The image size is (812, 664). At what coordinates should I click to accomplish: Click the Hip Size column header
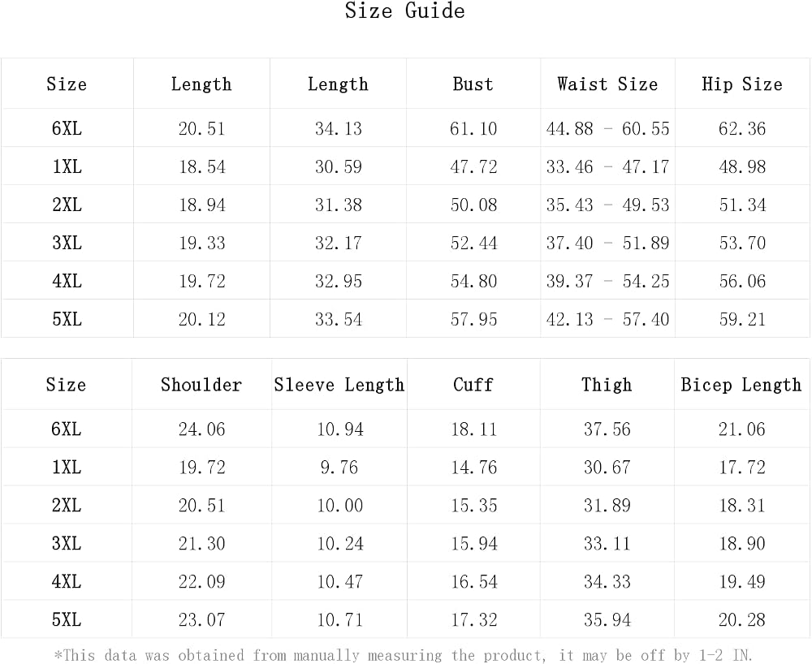(742, 84)
